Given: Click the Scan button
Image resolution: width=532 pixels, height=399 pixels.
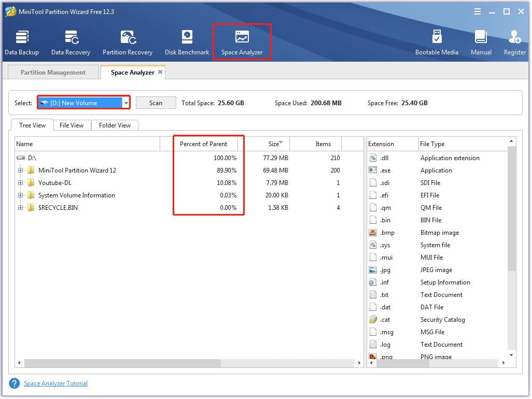Looking at the screenshot, I should (156, 103).
